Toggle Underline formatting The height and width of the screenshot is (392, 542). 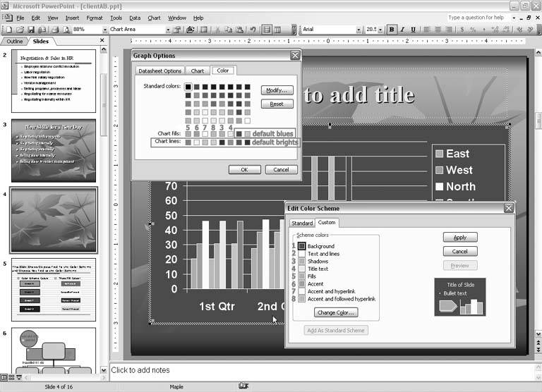[413, 30]
